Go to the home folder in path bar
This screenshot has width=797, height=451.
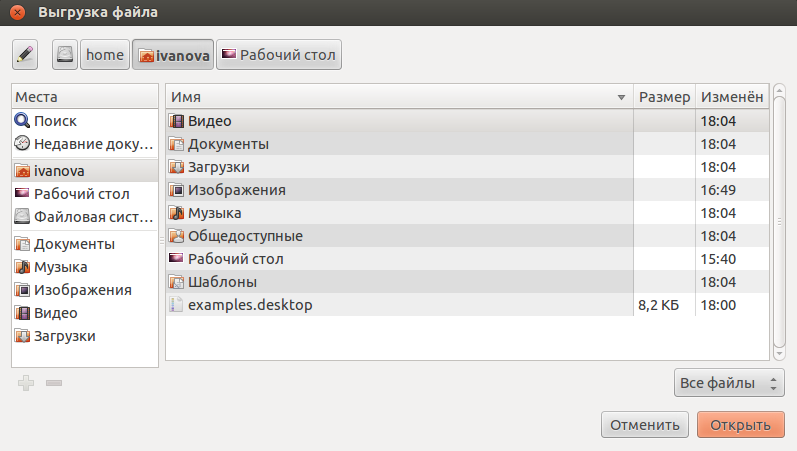104,54
